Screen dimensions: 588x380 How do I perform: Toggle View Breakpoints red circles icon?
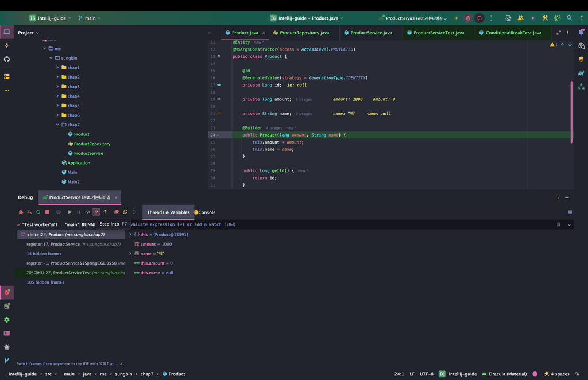(x=117, y=212)
